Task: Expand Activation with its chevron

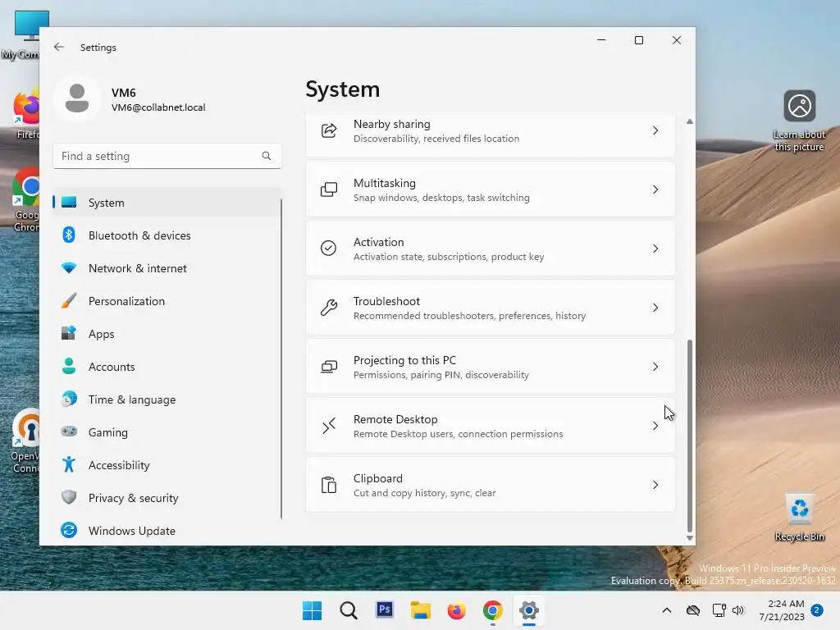Action: [655, 249]
